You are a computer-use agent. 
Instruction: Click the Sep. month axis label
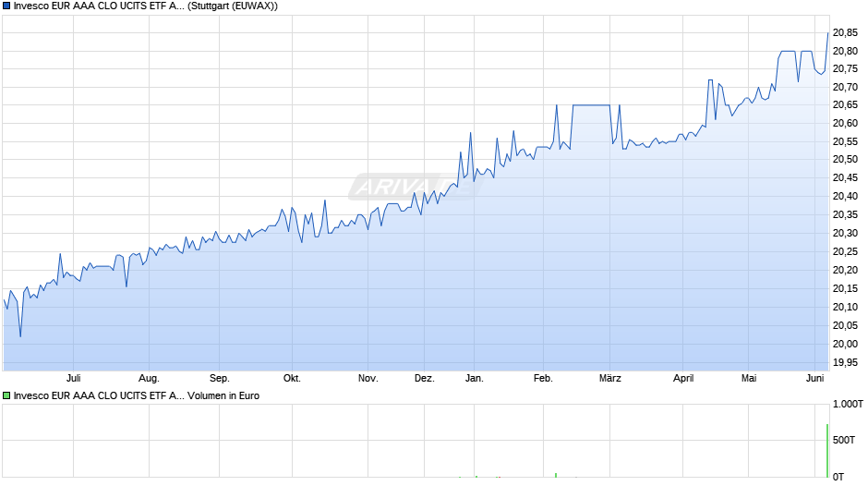point(219,379)
